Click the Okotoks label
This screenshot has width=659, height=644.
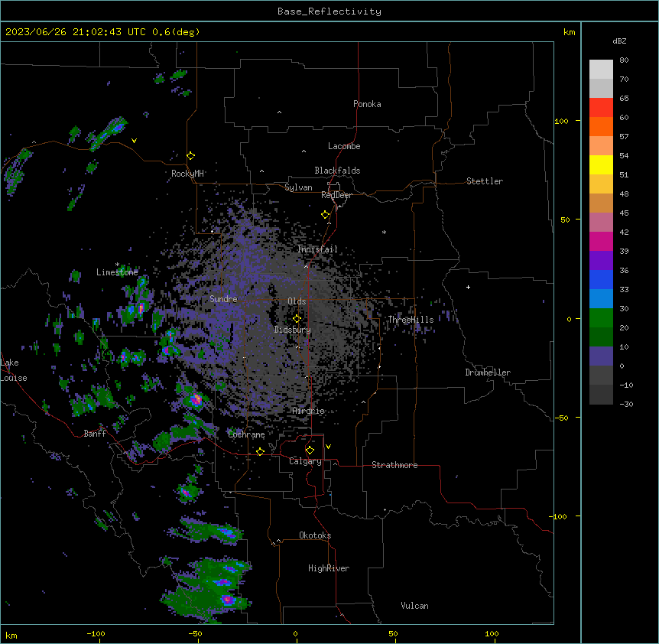click(x=315, y=535)
